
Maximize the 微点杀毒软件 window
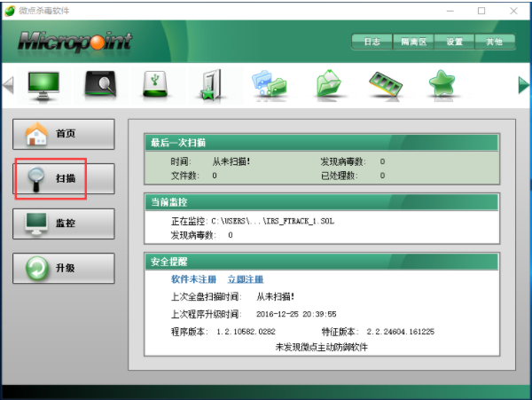[481, 11]
